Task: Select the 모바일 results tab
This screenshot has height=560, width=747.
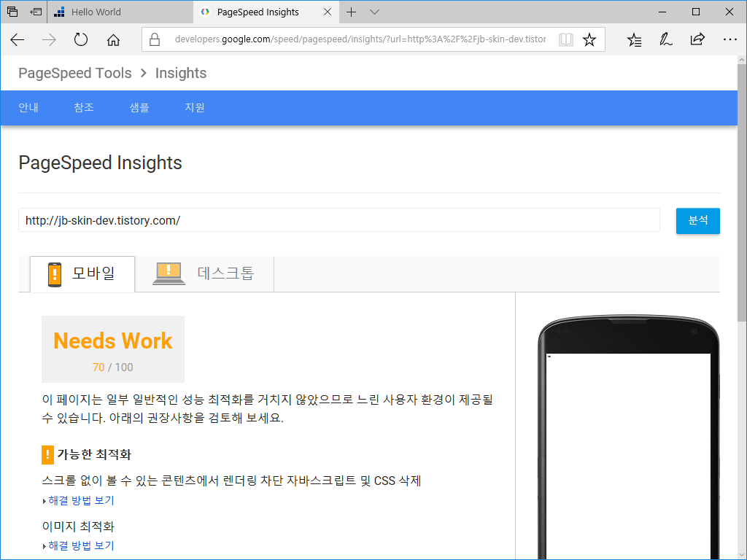Action: 82,274
